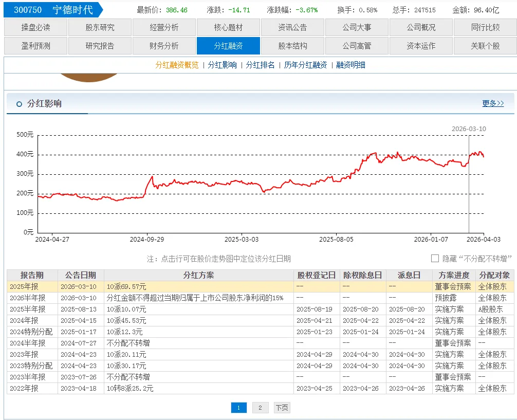Open the 操盘必读 tab
Screen dimensions: 517x420
click(x=35, y=27)
